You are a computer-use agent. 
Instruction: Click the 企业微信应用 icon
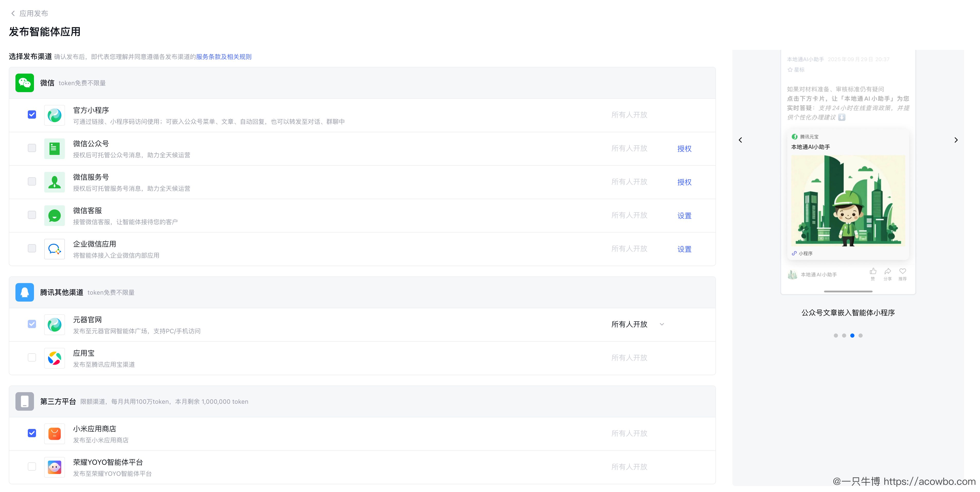click(x=54, y=249)
